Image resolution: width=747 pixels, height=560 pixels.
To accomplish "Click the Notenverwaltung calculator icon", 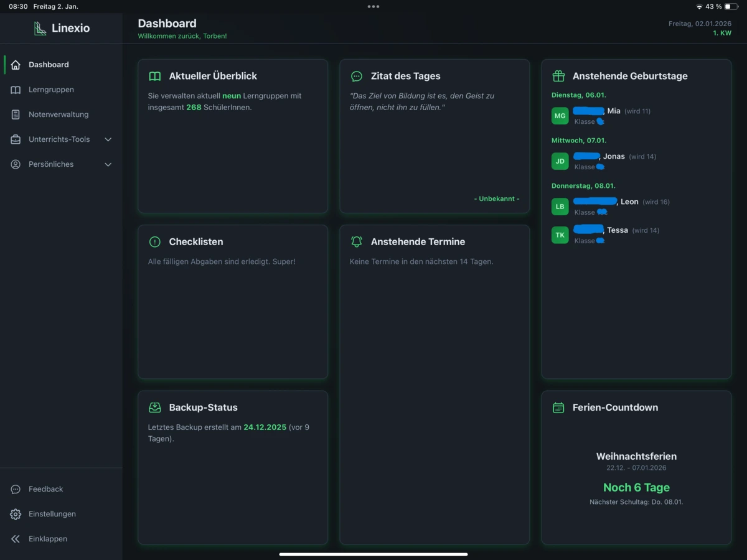I will click(16, 114).
